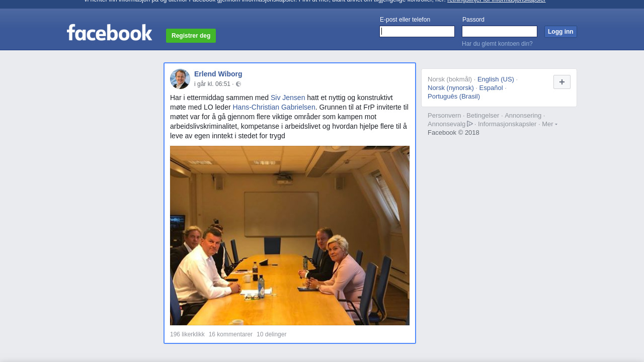The image size is (644, 362).
Task: Click the plus button for more languages
Action: (x=562, y=82)
